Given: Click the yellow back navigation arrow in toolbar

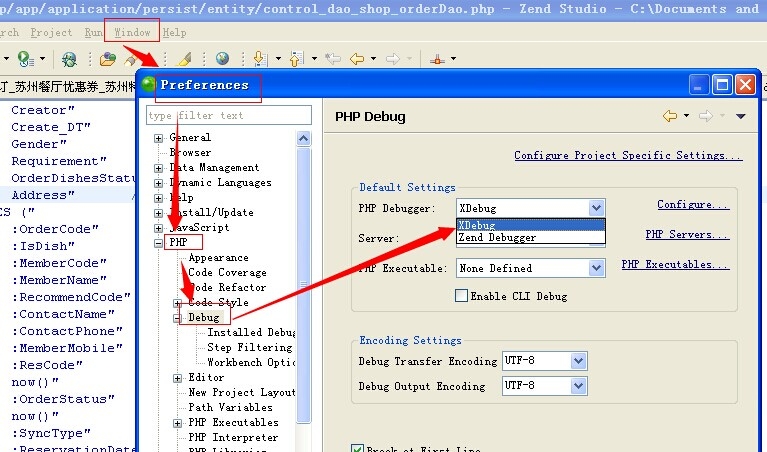Looking at the screenshot, I should (x=357, y=59).
